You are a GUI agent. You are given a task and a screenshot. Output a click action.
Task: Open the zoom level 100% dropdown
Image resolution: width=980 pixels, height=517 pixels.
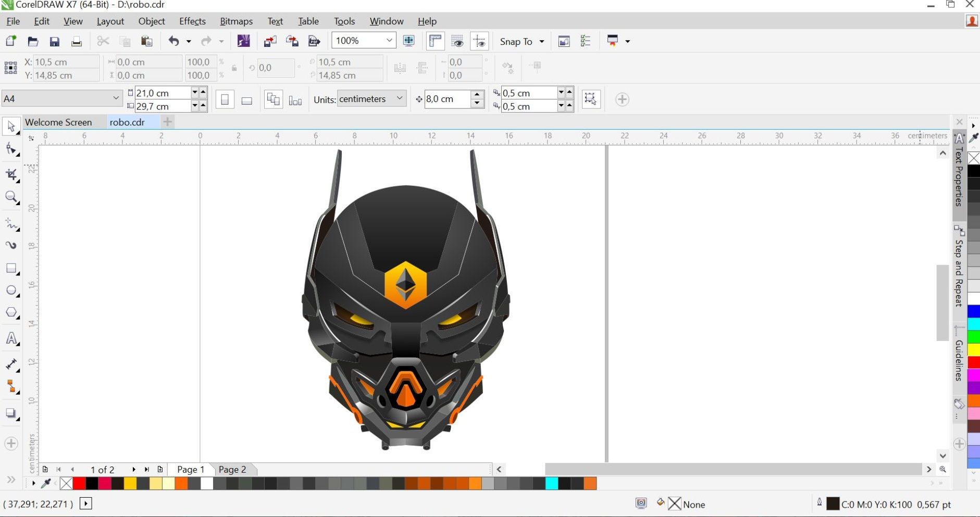point(389,41)
